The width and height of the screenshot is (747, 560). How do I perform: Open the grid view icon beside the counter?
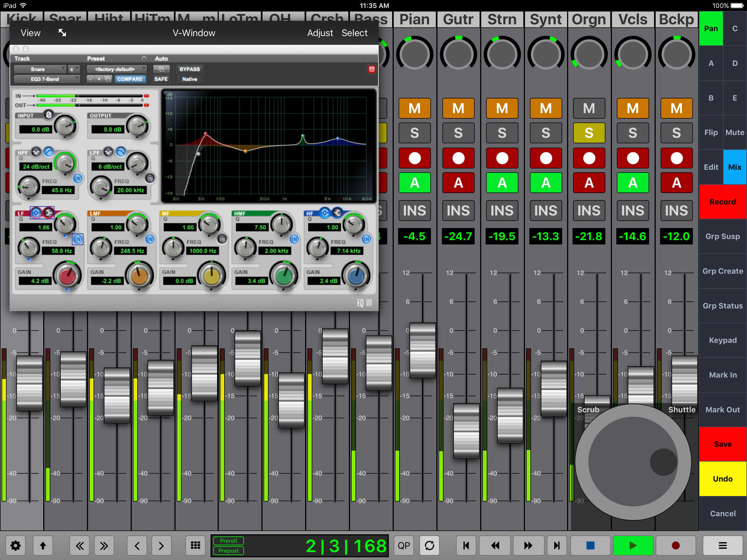click(195, 545)
